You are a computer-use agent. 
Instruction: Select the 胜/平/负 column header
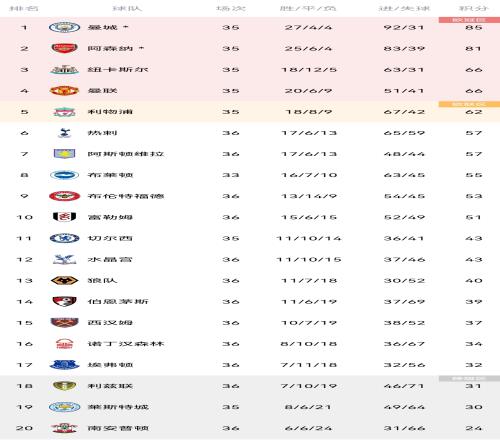click(x=308, y=8)
